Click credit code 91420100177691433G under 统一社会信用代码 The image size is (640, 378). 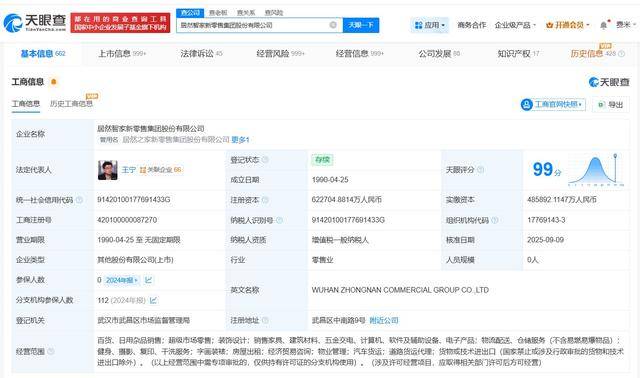click(133, 200)
